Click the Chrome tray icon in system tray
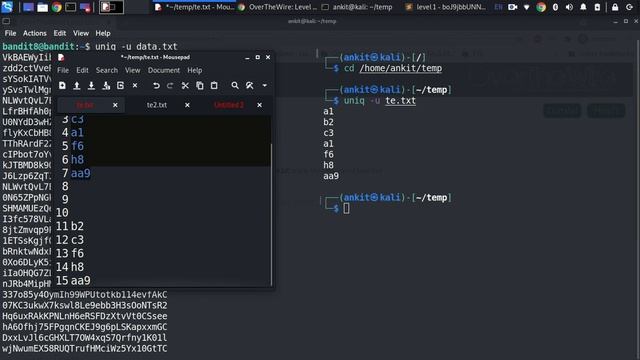 [541, 7]
